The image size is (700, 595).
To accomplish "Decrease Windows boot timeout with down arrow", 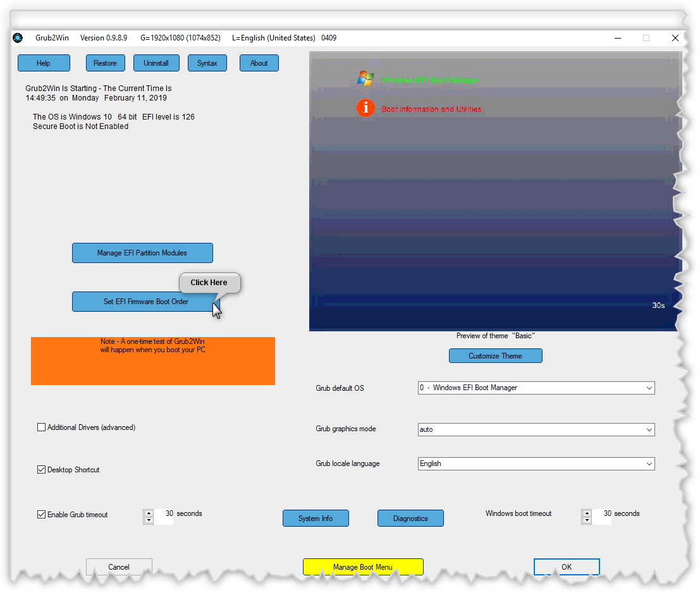I will tap(587, 520).
